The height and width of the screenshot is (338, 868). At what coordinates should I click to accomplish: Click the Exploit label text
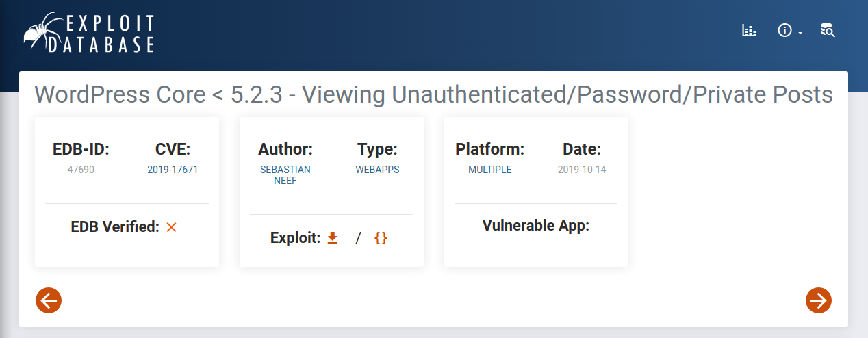pos(295,238)
